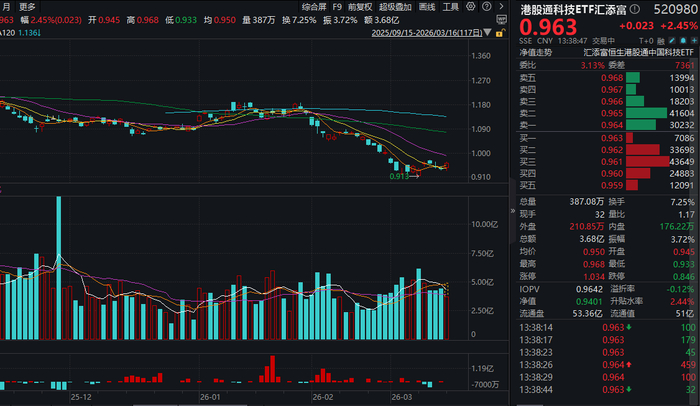Set a price alert with bell icon
The width and height of the screenshot is (700, 406).
pyautogui.click(x=683, y=41)
